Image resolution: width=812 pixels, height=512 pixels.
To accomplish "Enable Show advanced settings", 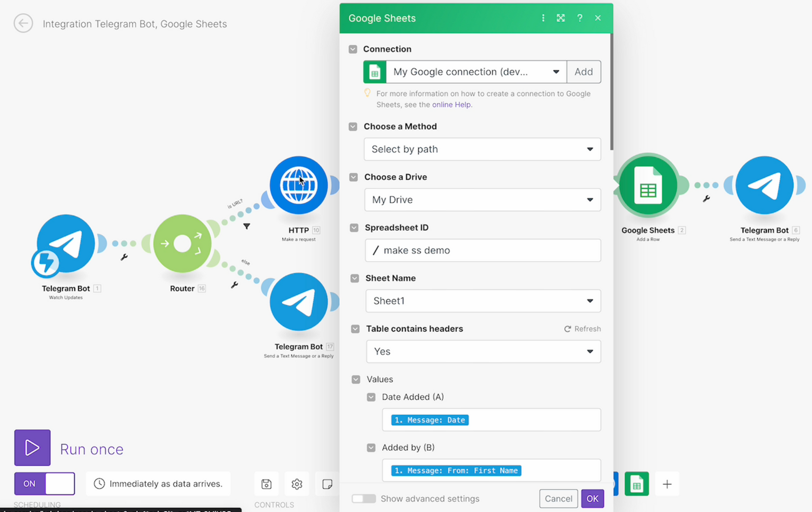I will click(363, 499).
